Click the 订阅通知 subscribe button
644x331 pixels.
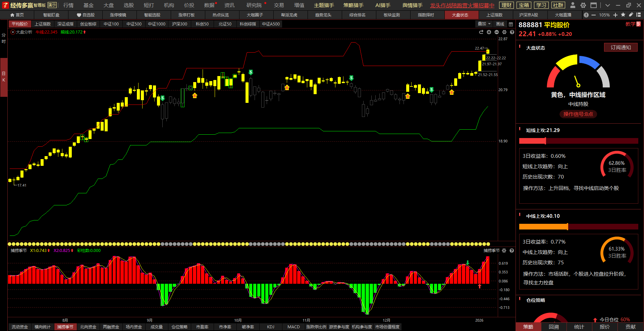click(621, 48)
